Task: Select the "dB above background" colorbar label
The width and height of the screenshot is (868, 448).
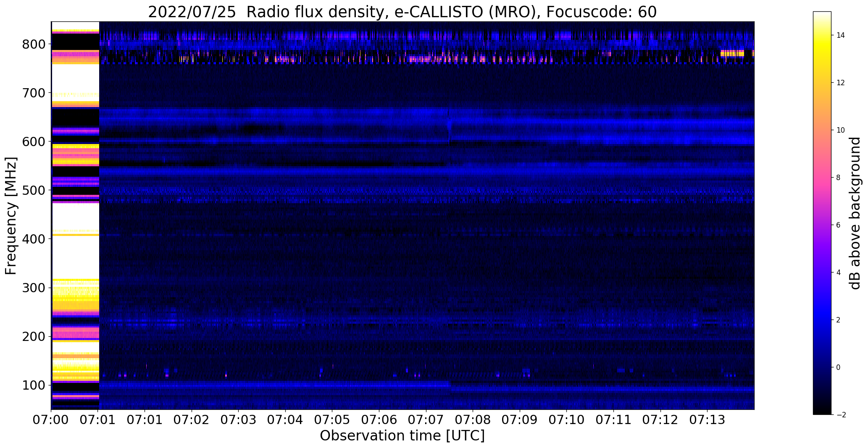Action: click(x=855, y=213)
